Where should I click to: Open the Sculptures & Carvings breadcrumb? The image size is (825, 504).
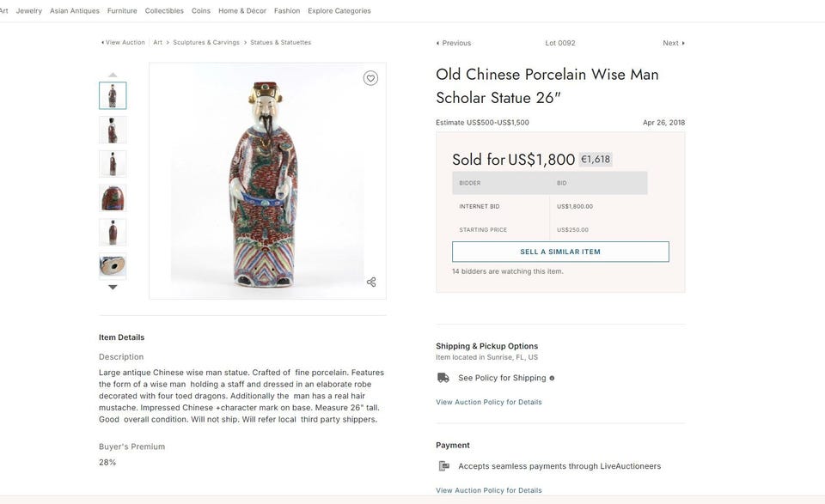coord(206,42)
